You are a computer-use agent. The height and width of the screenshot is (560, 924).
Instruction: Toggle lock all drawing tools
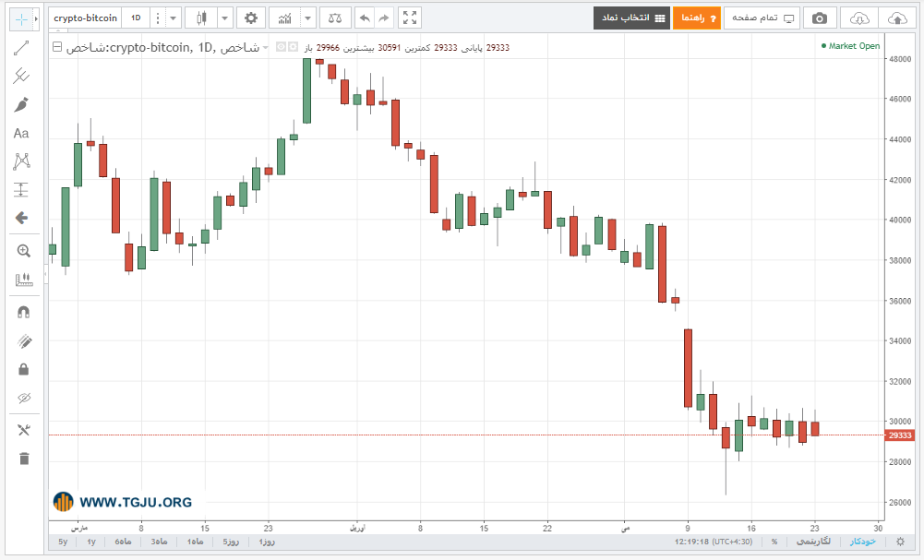pyautogui.click(x=24, y=369)
